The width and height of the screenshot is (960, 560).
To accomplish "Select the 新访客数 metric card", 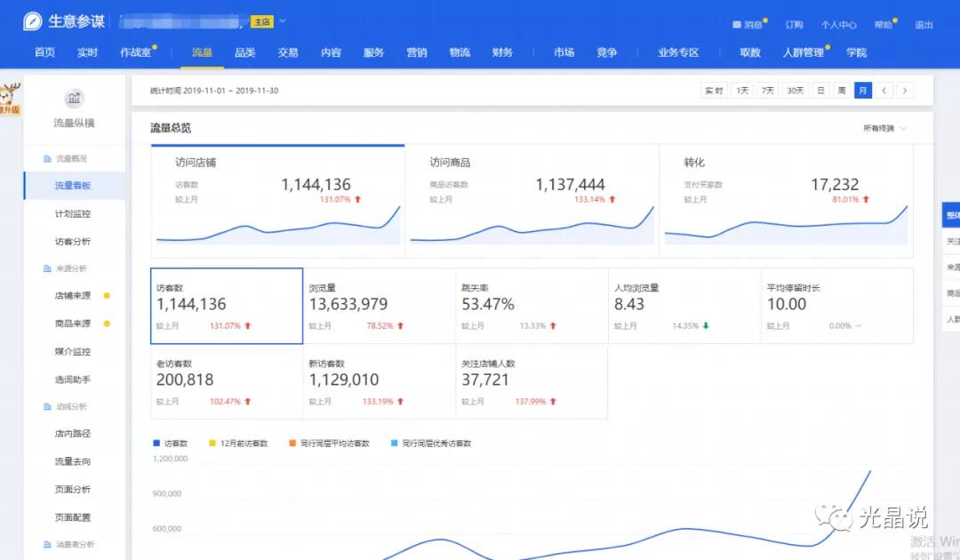I will [x=379, y=381].
